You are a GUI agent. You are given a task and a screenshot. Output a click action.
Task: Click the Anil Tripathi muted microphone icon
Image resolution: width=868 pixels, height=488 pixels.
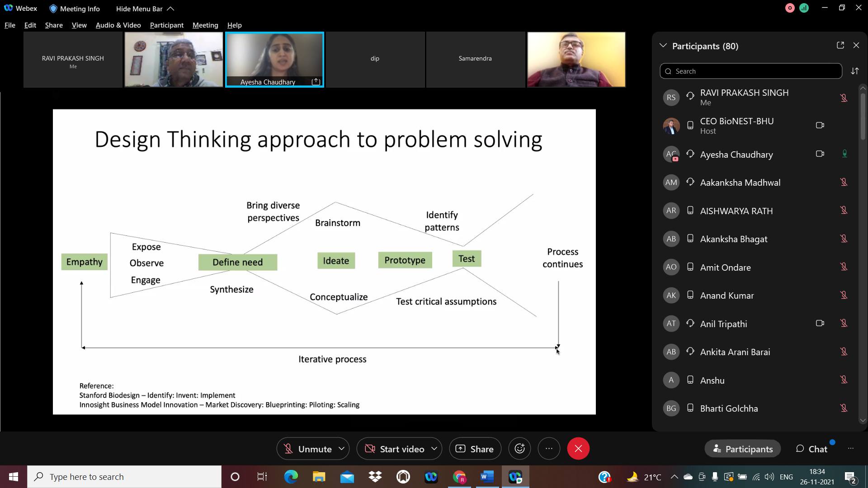pyautogui.click(x=844, y=324)
